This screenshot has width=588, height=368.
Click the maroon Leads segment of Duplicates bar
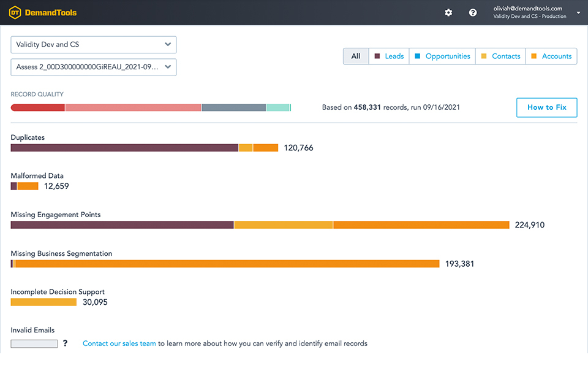[124, 148]
